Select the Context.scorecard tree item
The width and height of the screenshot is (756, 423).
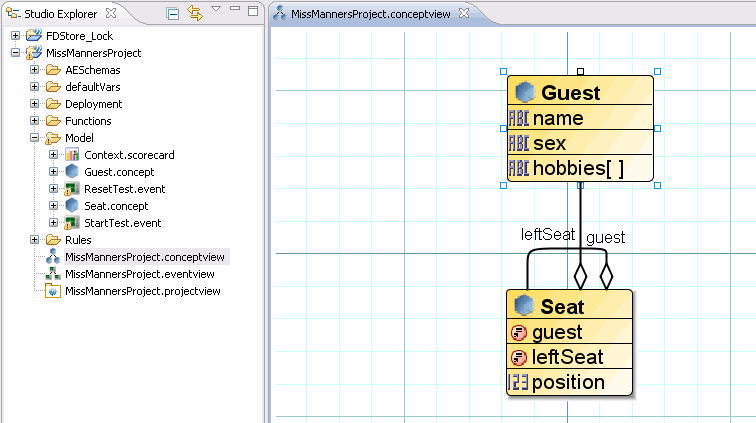(x=129, y=155)
